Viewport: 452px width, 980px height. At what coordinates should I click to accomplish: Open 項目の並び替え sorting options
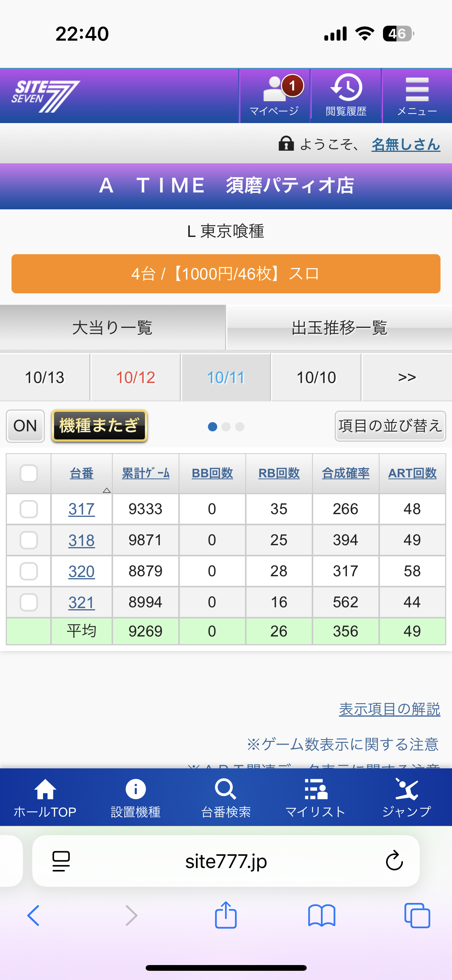pyautogui.click(x=390, y=426)
